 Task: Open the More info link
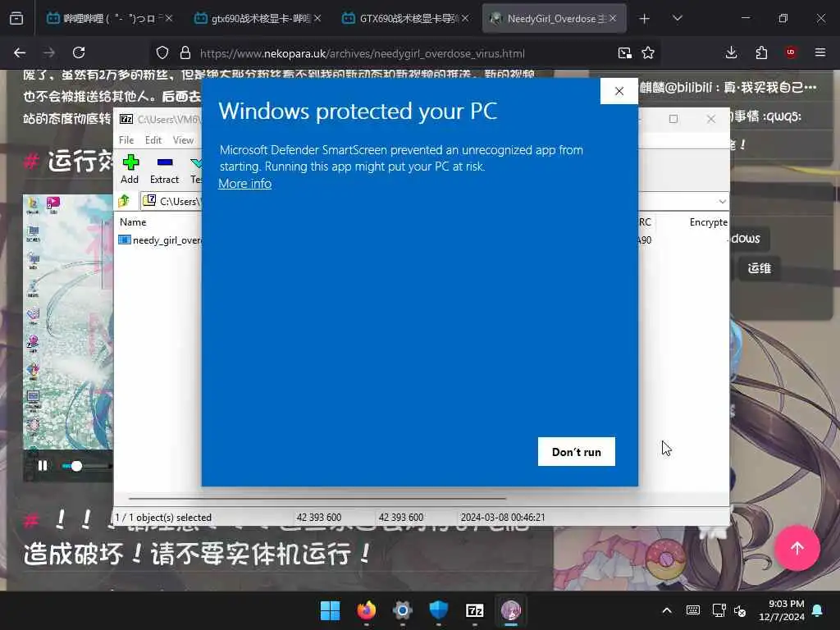[244, 183]
